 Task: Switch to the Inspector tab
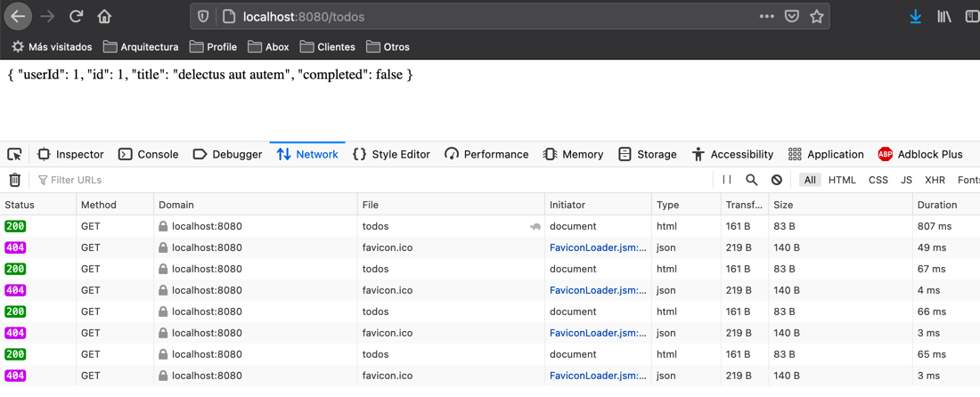pos(70,154)
